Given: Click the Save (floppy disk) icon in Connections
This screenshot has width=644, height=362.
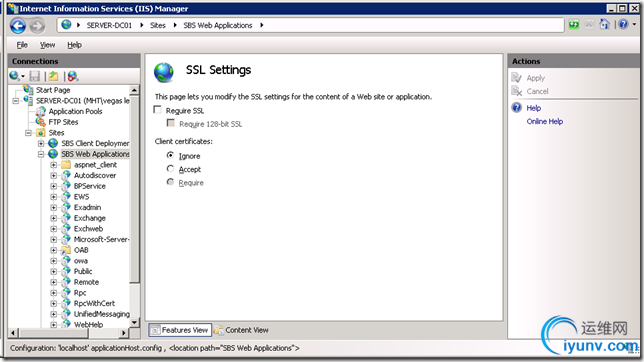Looking at the screenshot, I should point(35,76).
